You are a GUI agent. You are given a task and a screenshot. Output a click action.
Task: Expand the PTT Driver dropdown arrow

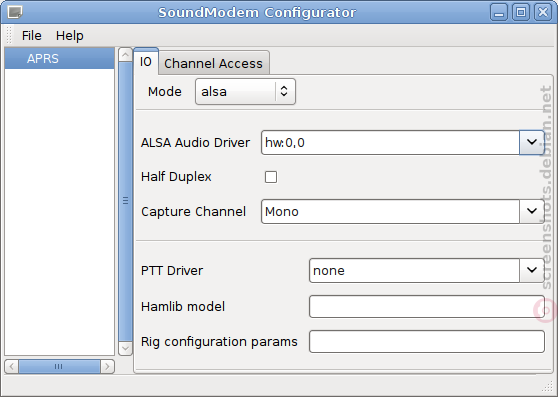click(x=532, y=270)
